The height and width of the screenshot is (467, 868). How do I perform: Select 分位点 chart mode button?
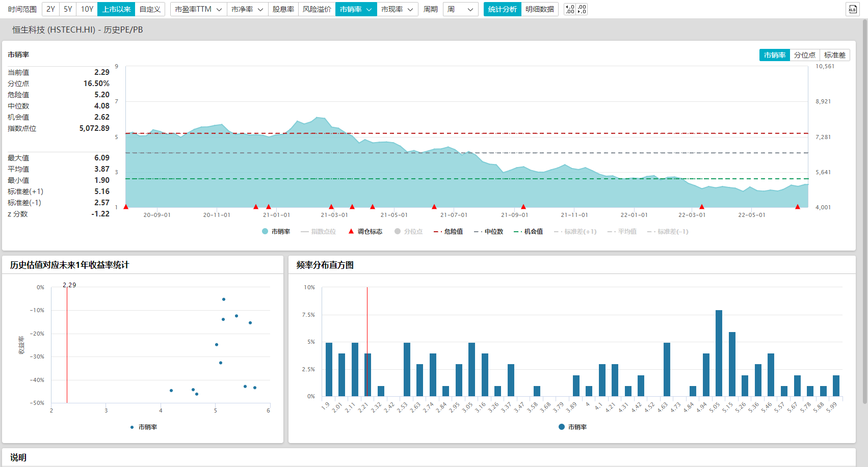[x=804, y=55]
